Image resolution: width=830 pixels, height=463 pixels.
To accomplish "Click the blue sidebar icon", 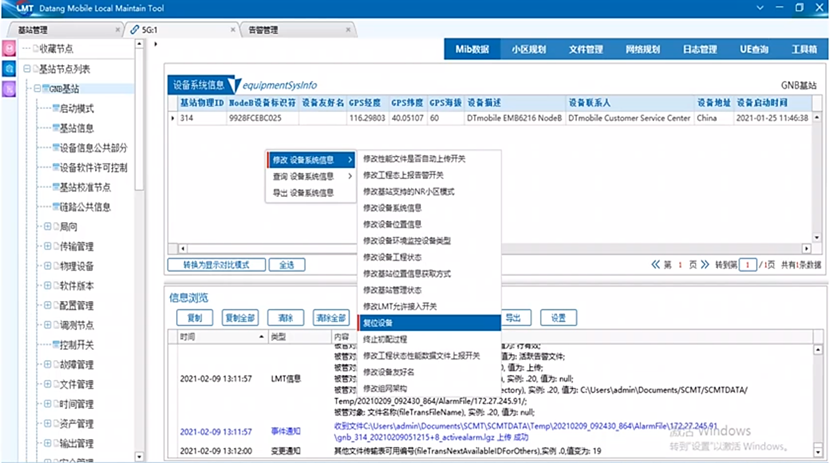I will point(9,69).
